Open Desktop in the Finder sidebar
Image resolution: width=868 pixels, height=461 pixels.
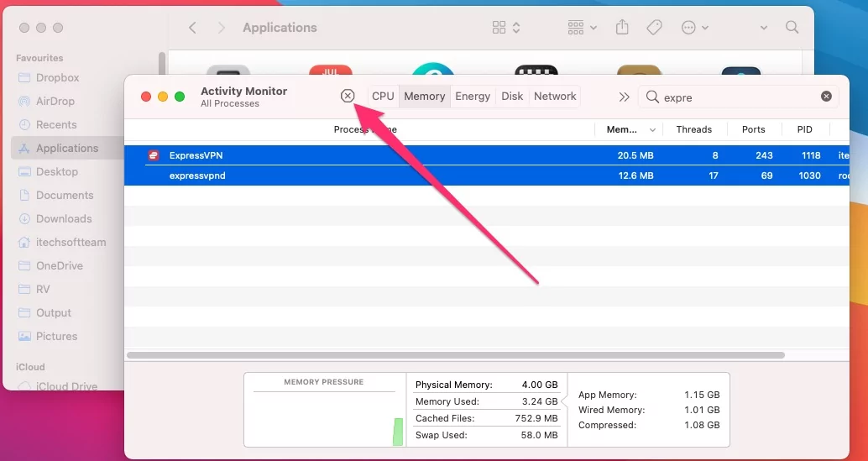tap(57, 172)
